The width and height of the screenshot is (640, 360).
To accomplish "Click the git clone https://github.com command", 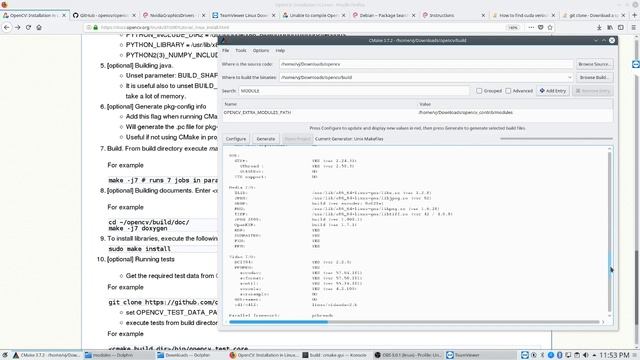I will pos(163,302).
